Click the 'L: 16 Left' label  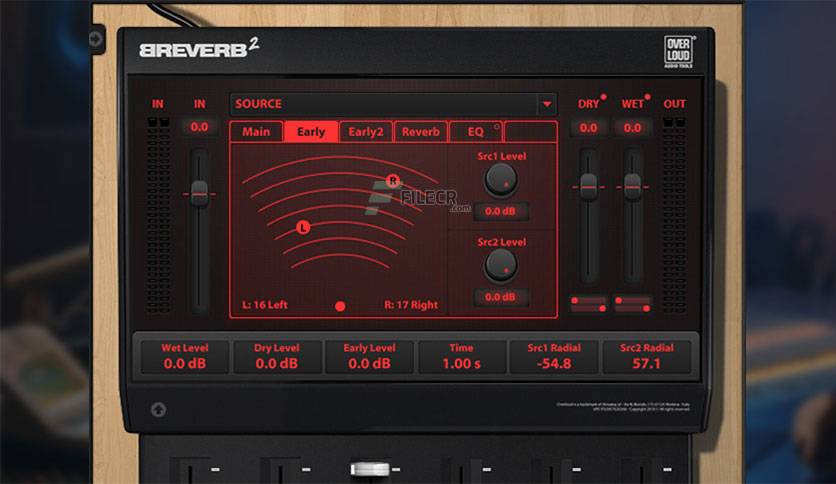coord(265,305)
